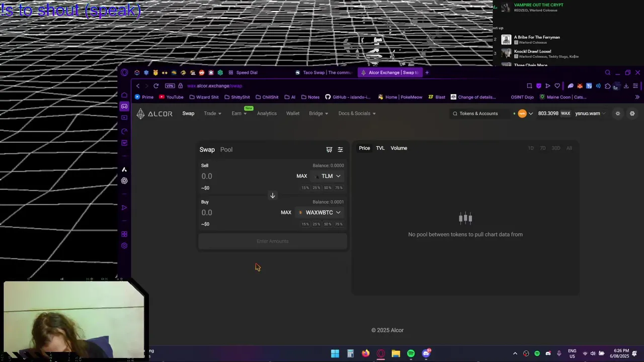
Task: Open browser downloads icon
Action: 626,86
